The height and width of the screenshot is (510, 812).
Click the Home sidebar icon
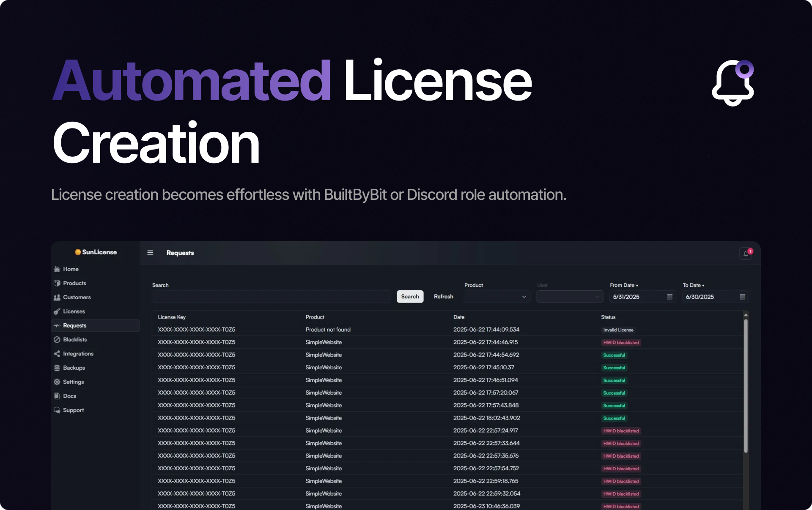point(57,269)
